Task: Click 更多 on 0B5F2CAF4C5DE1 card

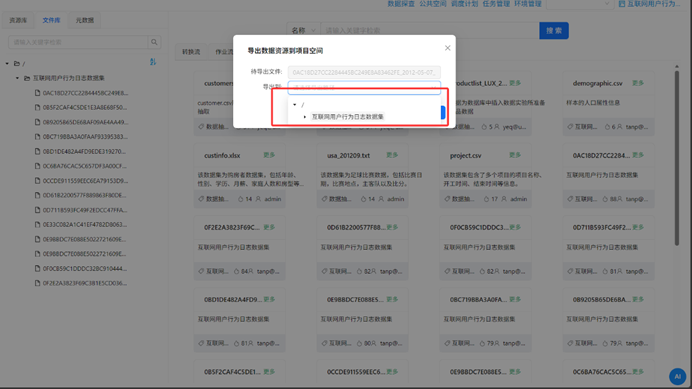Action: point(269,372)
